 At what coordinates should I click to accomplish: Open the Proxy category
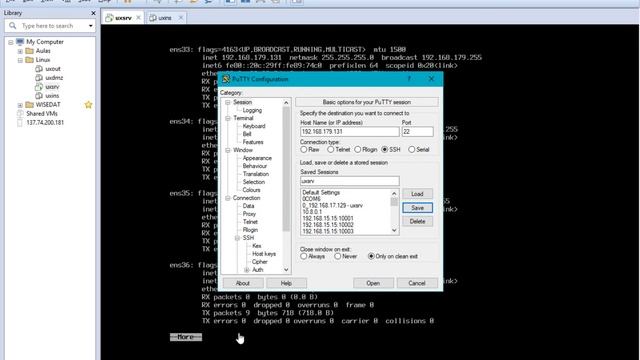(249, 214)
